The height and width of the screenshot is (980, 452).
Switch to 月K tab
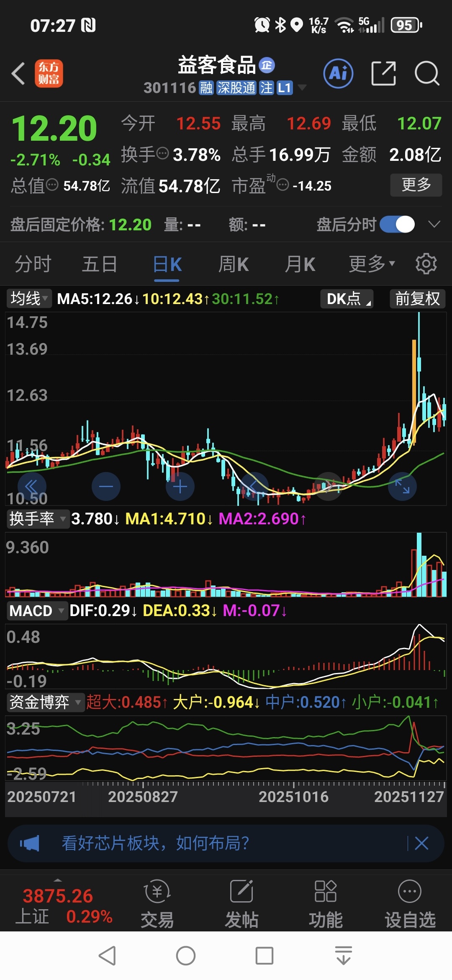pos(300,264)
